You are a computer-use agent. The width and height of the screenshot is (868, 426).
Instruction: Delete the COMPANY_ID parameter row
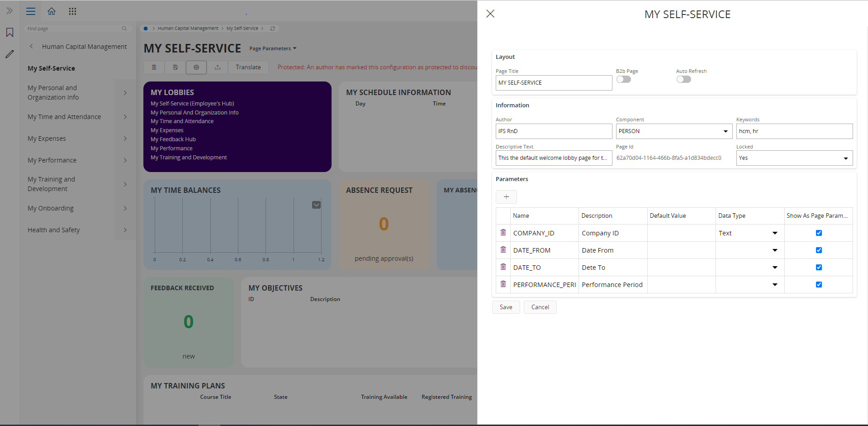tap(503, 233)
